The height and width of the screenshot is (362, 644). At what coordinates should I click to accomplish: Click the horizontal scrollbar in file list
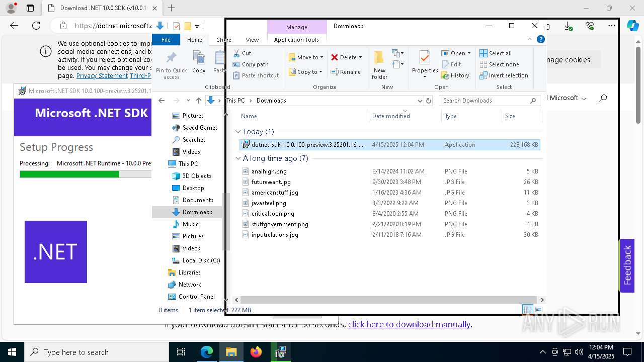tap(389, 300)
